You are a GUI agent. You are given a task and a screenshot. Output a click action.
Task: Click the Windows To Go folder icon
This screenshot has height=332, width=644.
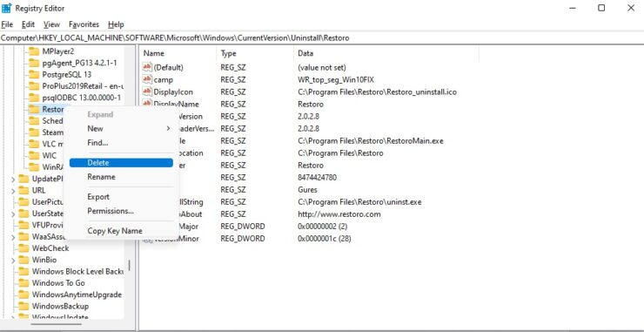coord(23,283)
